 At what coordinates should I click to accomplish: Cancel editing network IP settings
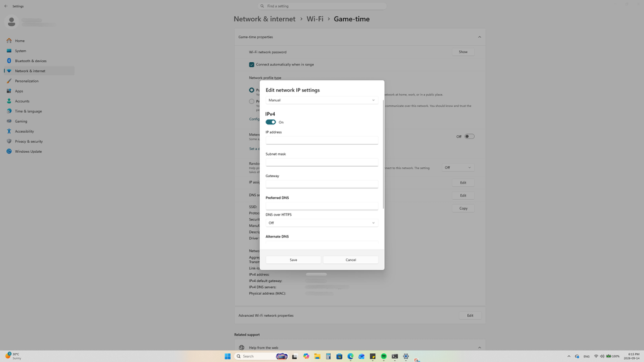click(x=351, y=260)
